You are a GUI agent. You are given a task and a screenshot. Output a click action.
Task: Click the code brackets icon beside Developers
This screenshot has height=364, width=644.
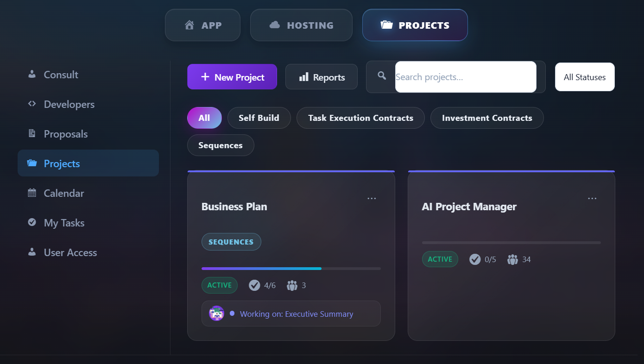click(x=32, y=104)
